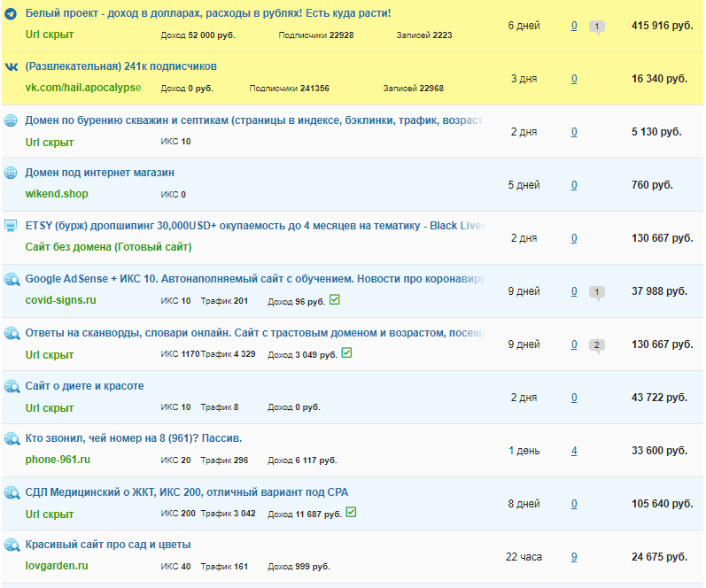706x588 pixels.
Task: Visit phone-961.ru link
Action: 58,460
